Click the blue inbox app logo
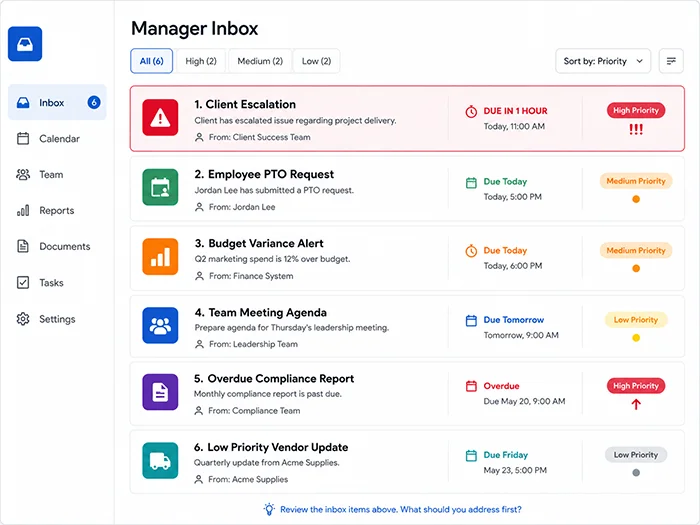Image resolution: width=700 pixels, height=525 pixels. point(25,44)
